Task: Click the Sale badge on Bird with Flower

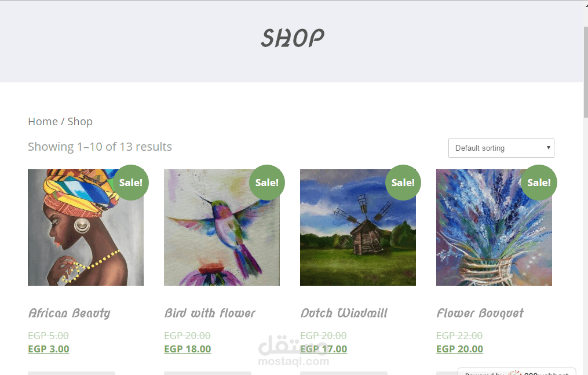Action: pos(267,183)
